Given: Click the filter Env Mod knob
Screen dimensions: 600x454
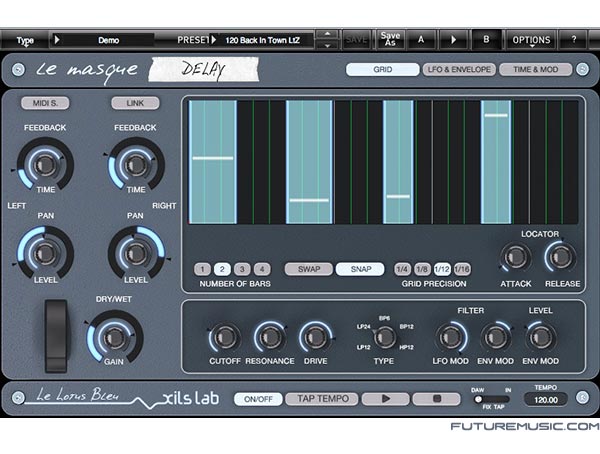Looking at the screenshot, I should click(x=496, y=337).
